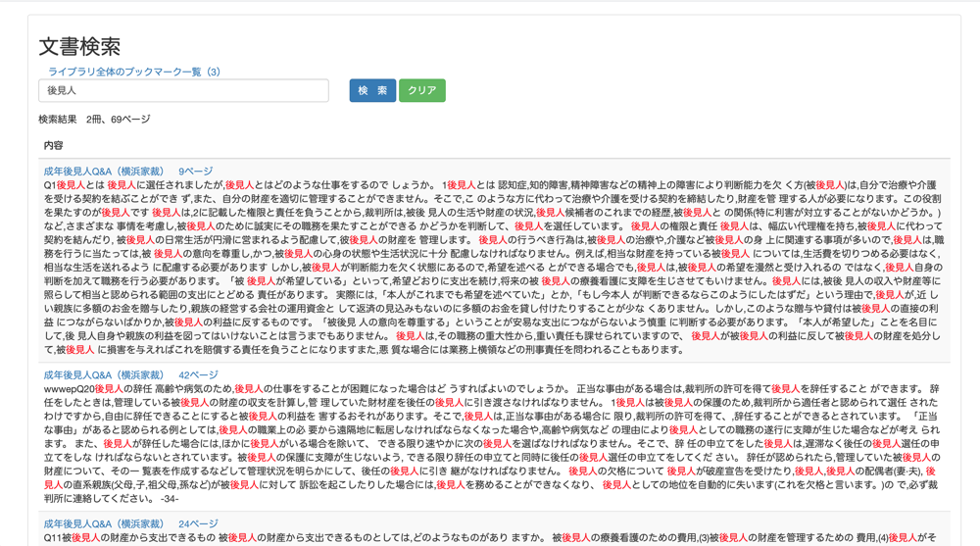Open the 成年後見人Q&A 42ページ result

pyautogui.click(x=130, y=375)
